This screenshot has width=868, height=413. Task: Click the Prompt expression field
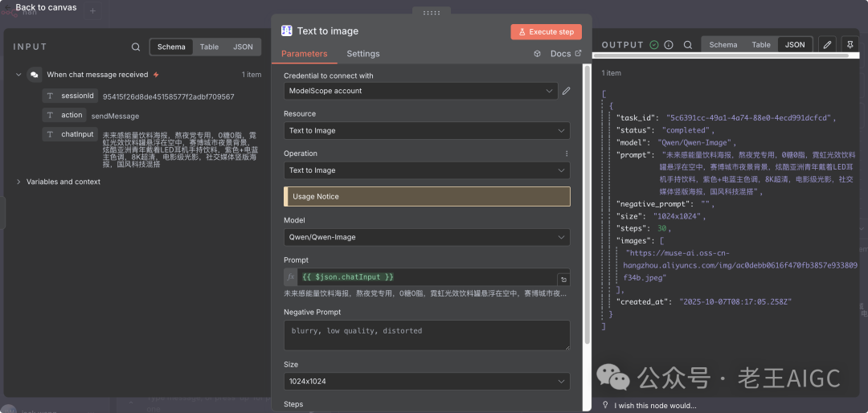coord(427,277)
